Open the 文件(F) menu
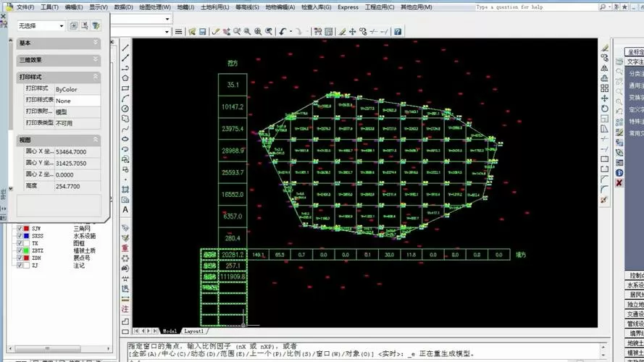Viewport: 644px width, 362px height. click(x=25, y=7)
